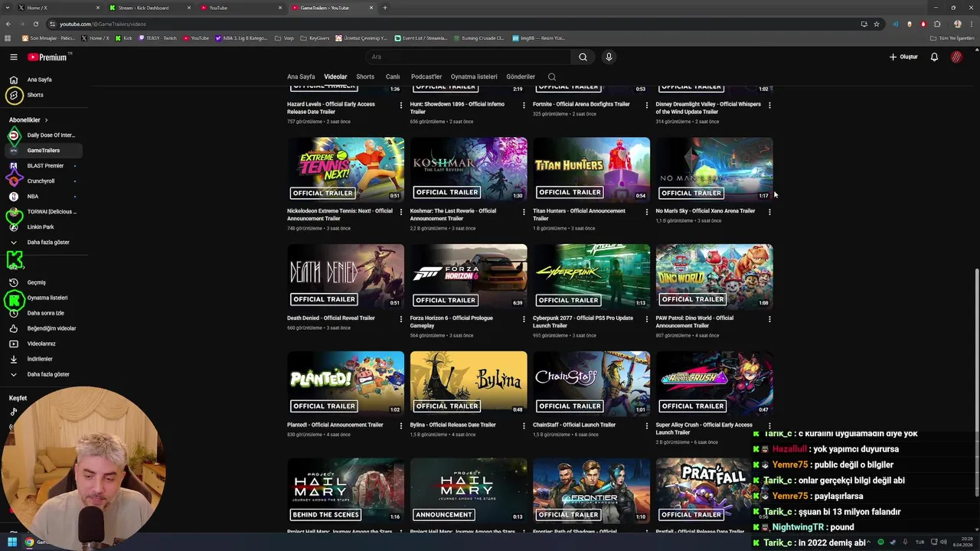
Task: Go to Ana Sayfa in sidebar
Action: [41, 80]
